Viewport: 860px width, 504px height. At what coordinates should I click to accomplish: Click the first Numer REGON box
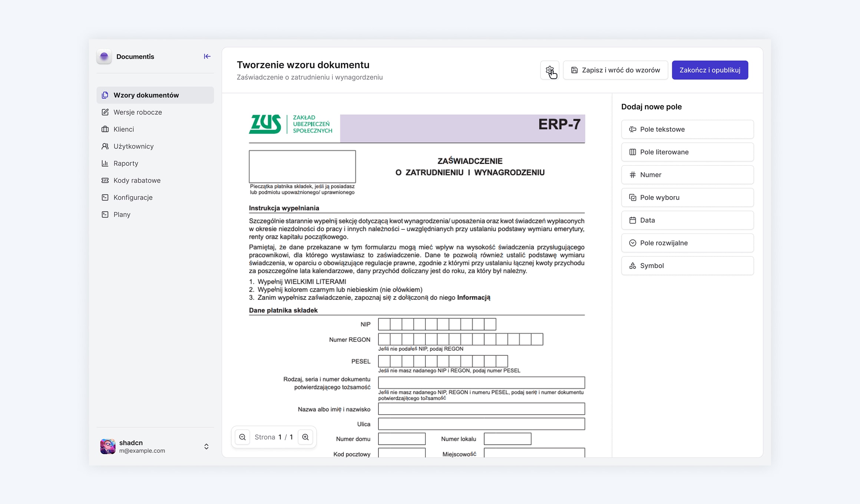pos(384,339)
